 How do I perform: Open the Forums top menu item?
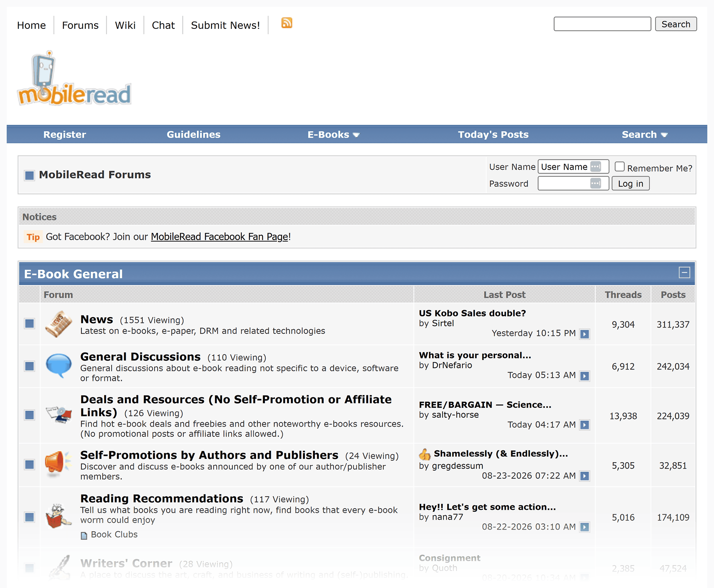tap(80, 25)
